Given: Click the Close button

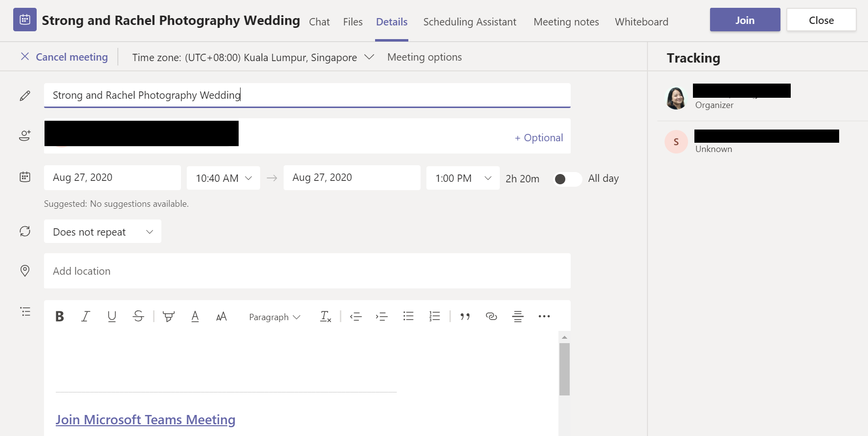Looking at the screenshot, I should pos(822,20).
